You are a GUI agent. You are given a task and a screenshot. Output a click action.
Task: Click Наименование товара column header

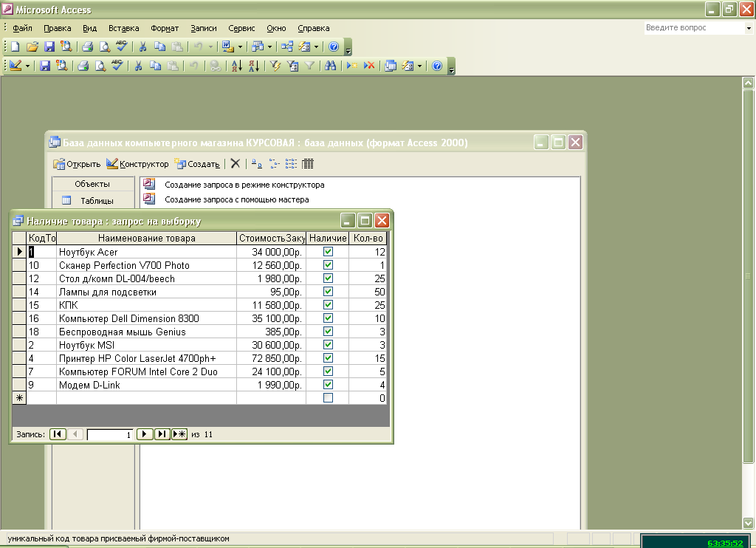(x=146, y=239)
